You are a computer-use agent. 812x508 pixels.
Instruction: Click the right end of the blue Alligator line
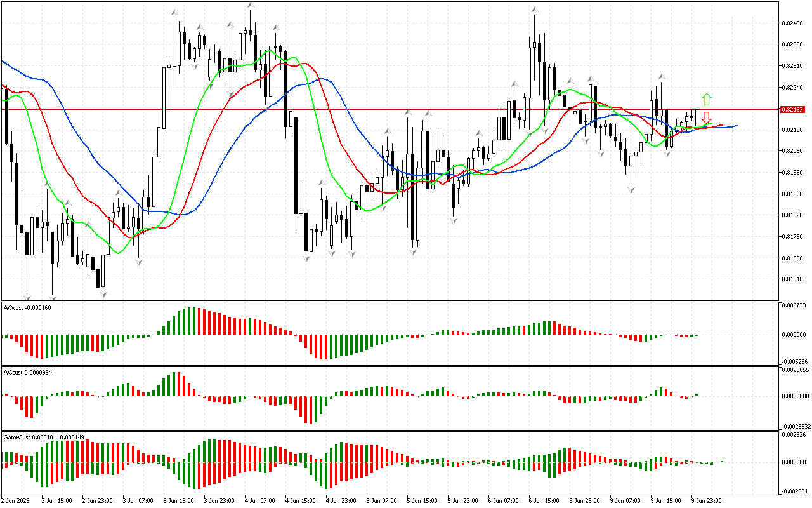[736, 126]
